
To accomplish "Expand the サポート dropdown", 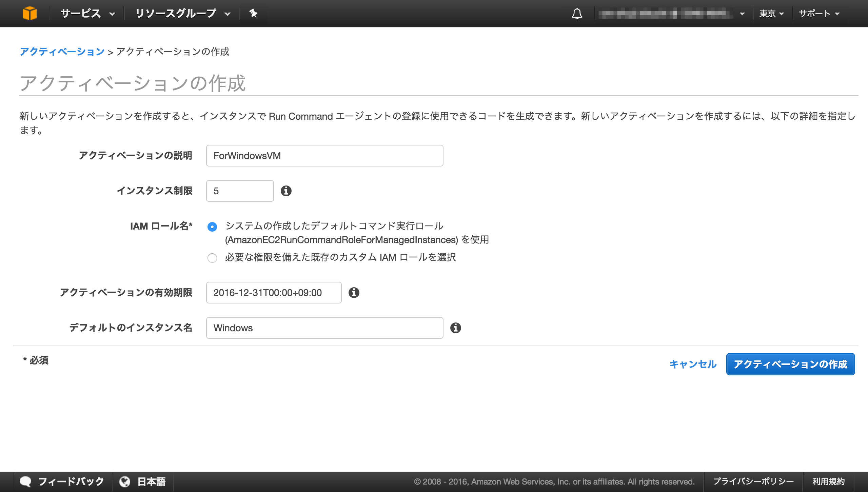I will pos(820,14).
